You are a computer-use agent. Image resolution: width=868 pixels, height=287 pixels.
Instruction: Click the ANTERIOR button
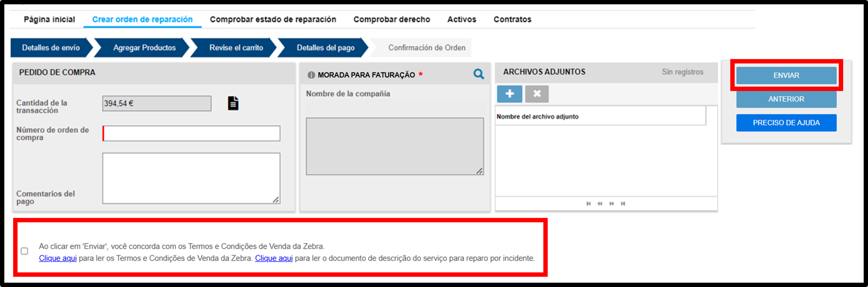pos(786,99)
